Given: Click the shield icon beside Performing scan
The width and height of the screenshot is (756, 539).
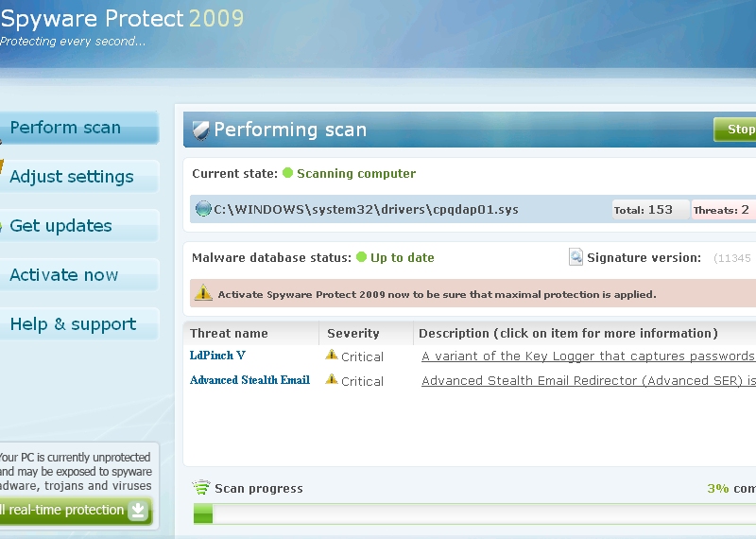Looking at the screenshot, I should point(200,130).
